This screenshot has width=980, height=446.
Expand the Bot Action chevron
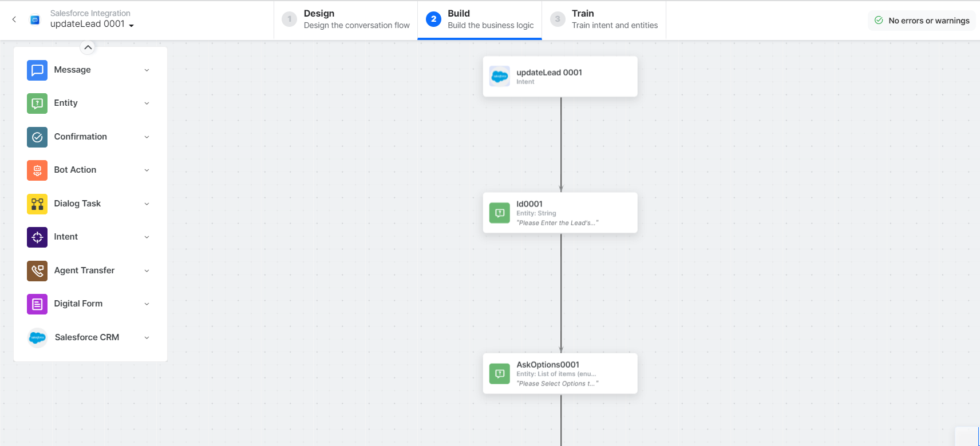[x=147, y=170]
